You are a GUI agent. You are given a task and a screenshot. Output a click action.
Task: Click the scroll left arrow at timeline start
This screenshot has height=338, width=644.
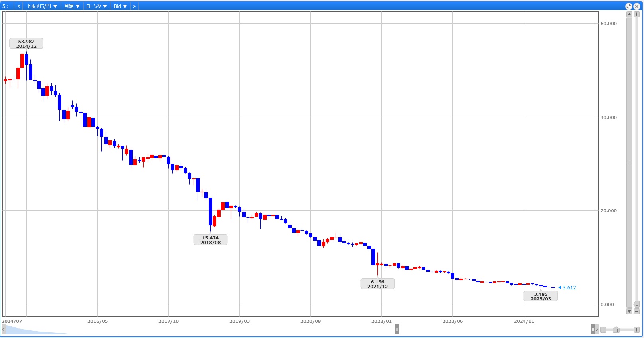pos(3,330)
